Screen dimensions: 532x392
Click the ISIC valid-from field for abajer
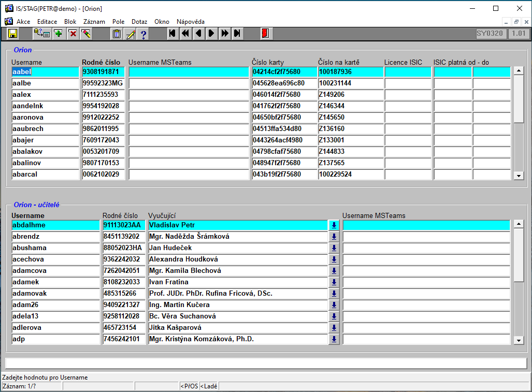tap(453, 140)
